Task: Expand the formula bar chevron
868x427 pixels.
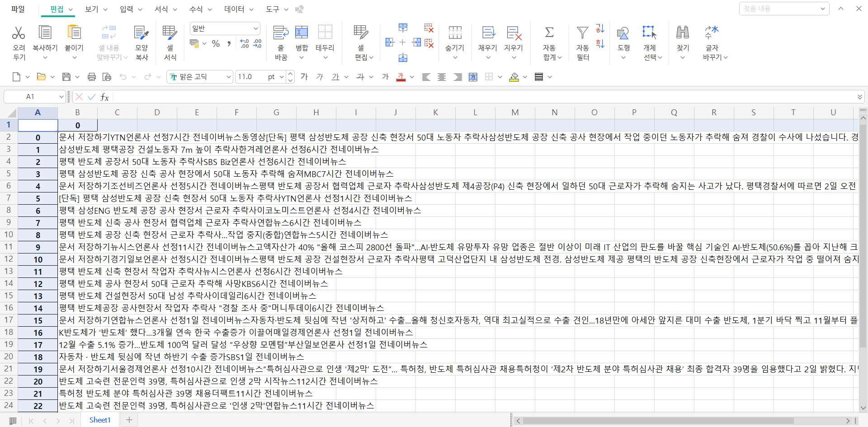Action: click(859, 97)
